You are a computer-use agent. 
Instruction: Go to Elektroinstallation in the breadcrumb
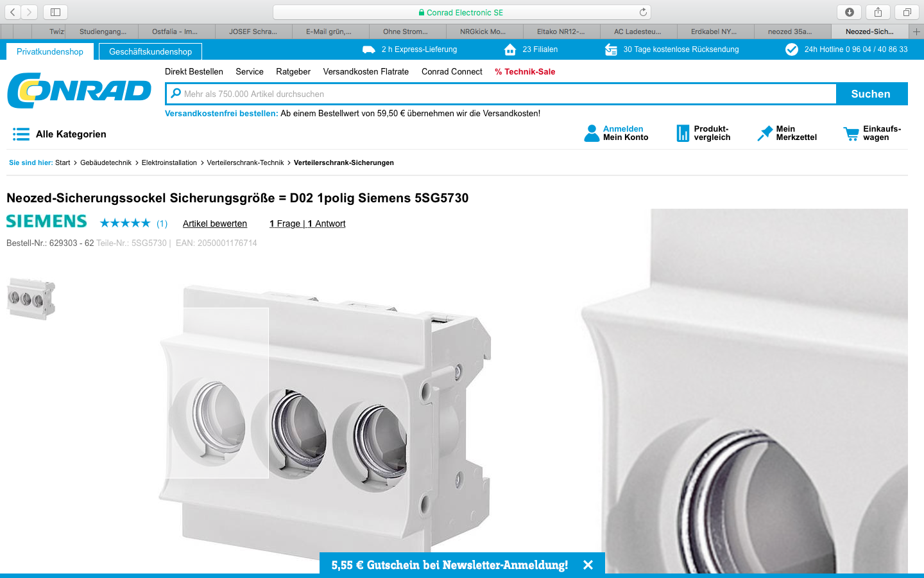169,162
